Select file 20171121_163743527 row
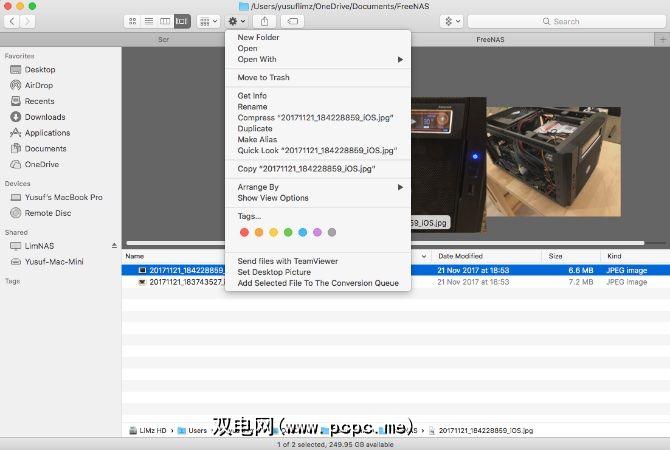Image resolution: width=670 pixels, height=450 pixels. click(396, 282)
